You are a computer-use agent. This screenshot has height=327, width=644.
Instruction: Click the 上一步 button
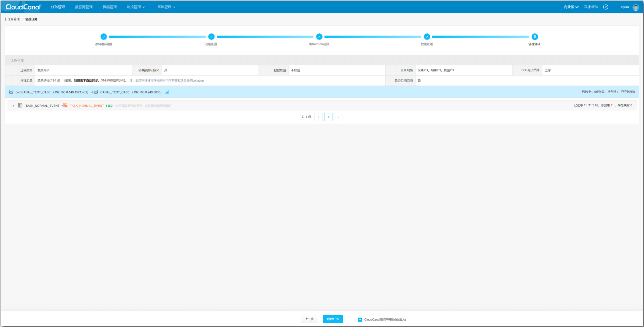click(309, 319)
